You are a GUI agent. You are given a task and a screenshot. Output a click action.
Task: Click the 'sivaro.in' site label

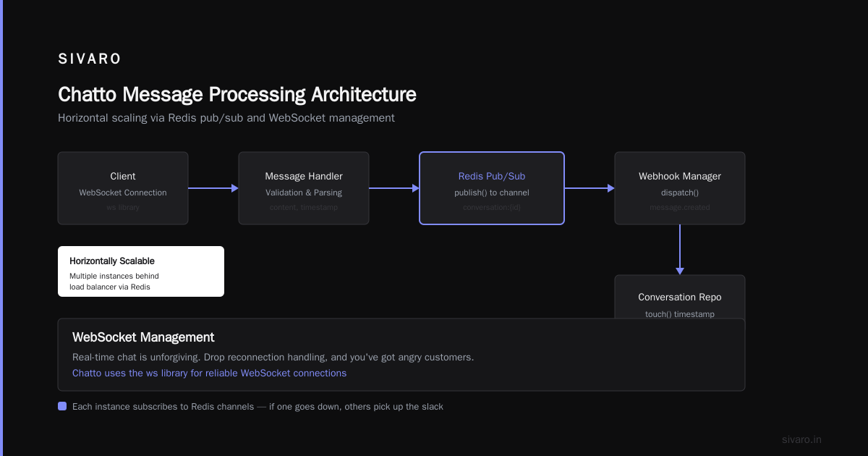click(801, 439)
